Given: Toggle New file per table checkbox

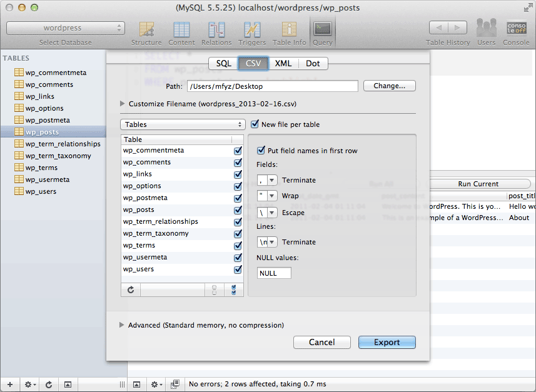Looking at the screenshot, I should click(255, 124).
